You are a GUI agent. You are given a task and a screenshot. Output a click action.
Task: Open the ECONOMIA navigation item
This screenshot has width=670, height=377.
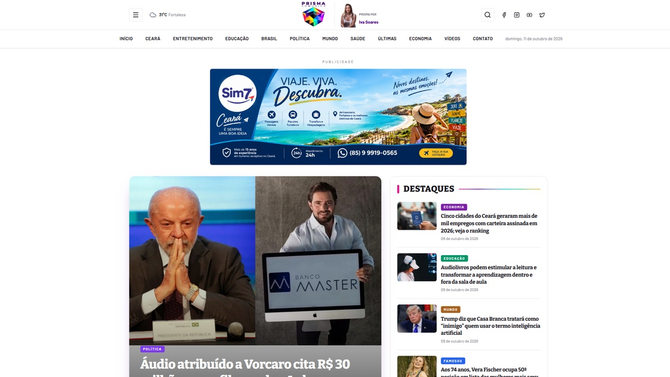420,39
